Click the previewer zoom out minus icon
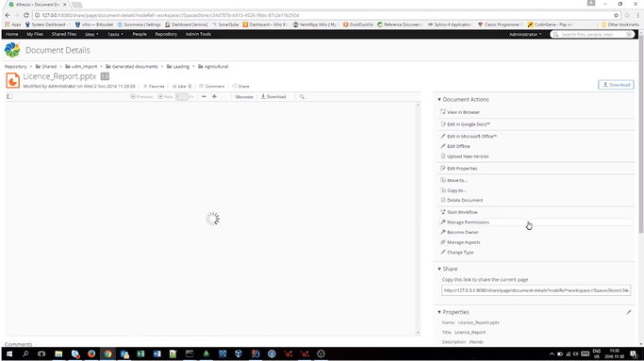 204,96
